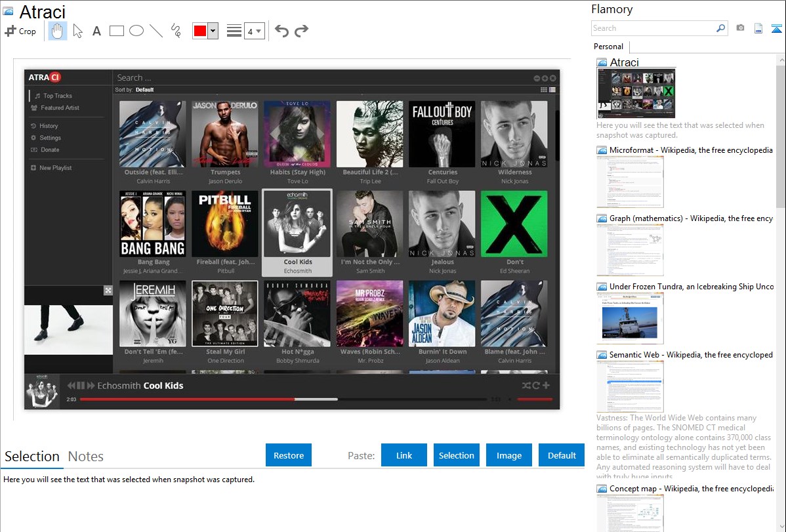
Task: Open the Personal tab
Action: click(608, 47)
